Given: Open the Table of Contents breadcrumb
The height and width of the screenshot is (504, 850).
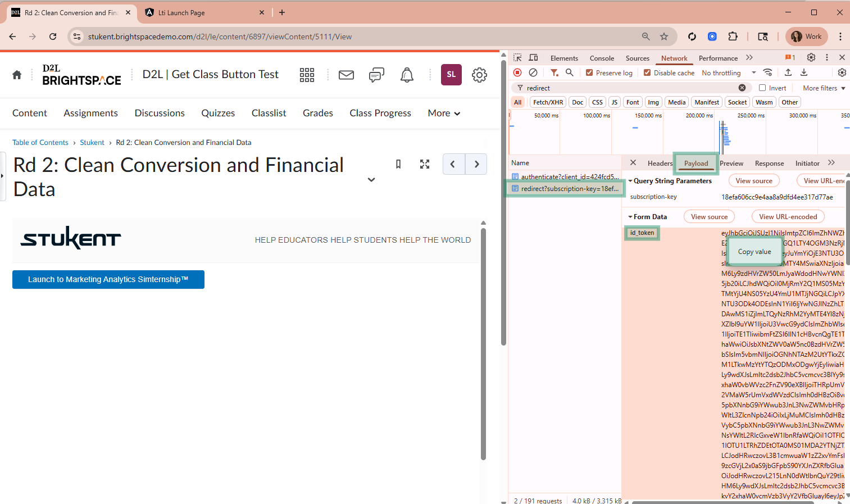Looking at the screenshot, I should 40,142.
